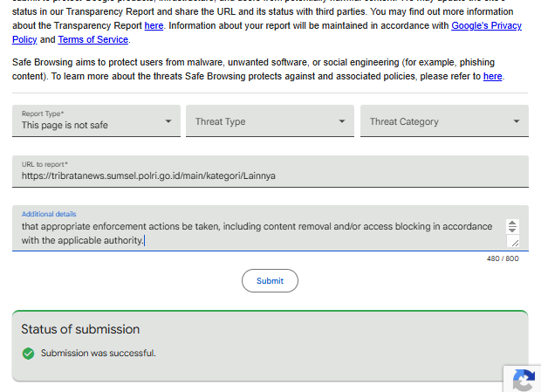Screen dimensions: 541x392
Task: Open the Report Type dropdown
Action: [x=96, y=120]
